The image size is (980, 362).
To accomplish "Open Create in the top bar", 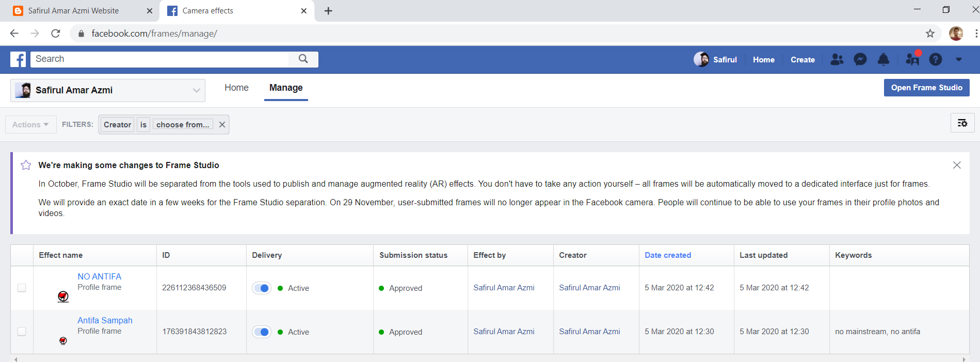I will [x=802, y=60].
